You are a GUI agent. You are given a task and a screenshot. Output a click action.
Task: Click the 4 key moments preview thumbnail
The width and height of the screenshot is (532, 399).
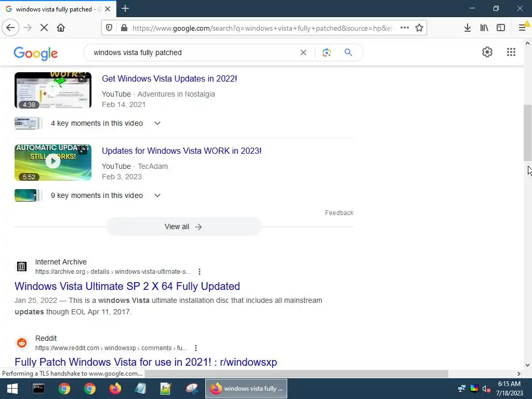(28, 123)
